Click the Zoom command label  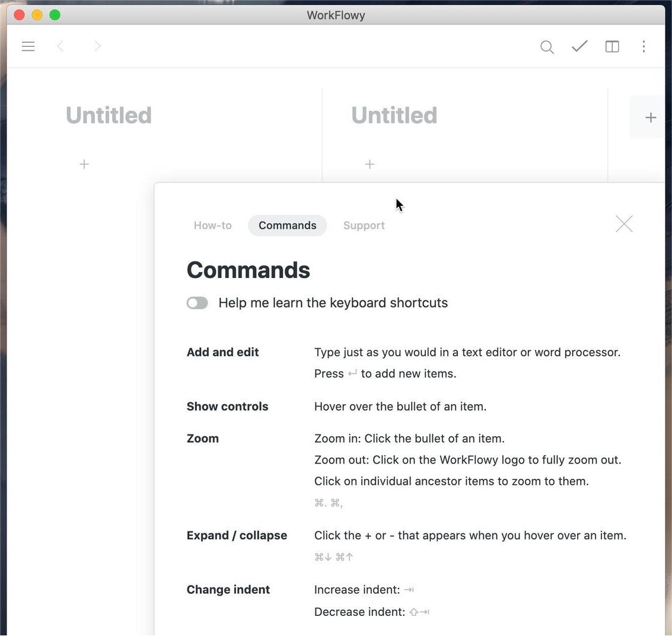pyautogui.click(x=203, y=439)
